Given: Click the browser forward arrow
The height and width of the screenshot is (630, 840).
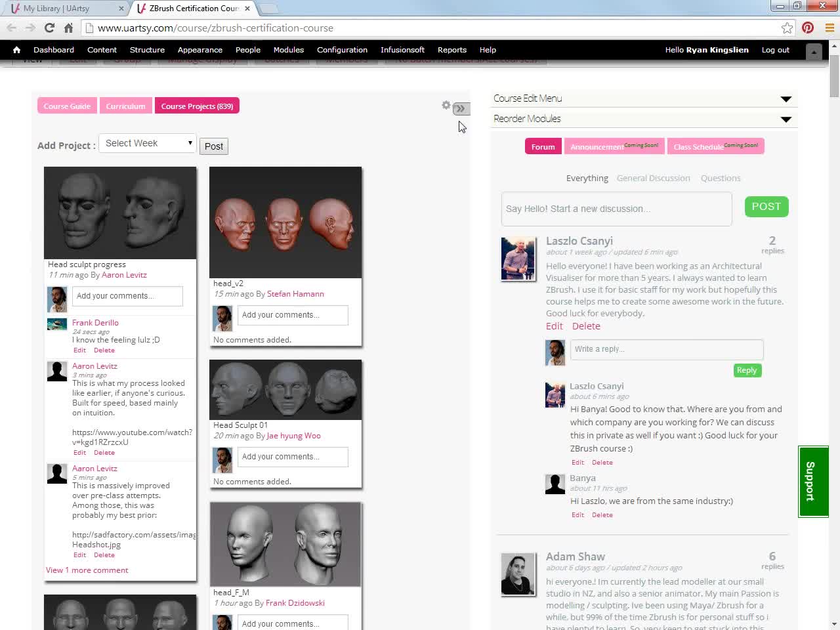Looking at the screenshot, I should [30, 28].
